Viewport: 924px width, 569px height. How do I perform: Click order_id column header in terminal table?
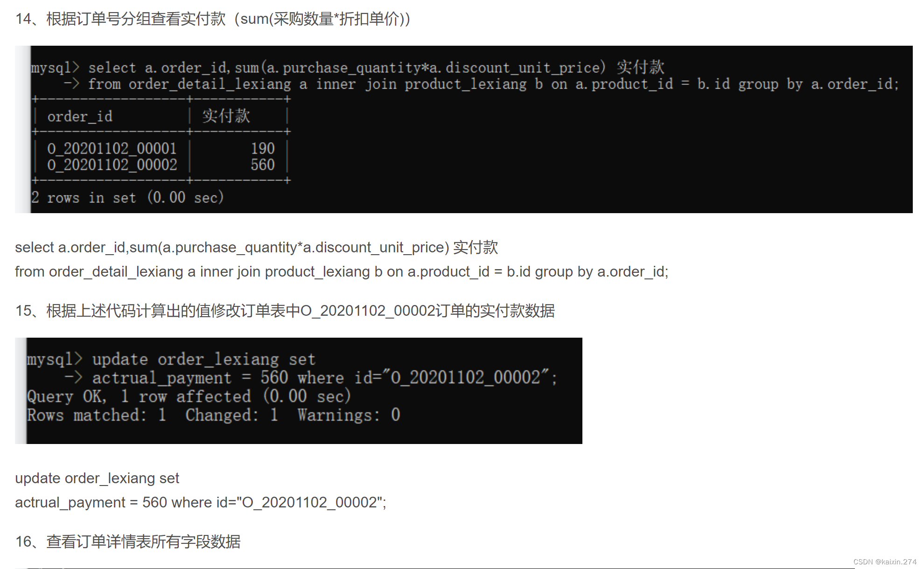click(x=80, y=116)
